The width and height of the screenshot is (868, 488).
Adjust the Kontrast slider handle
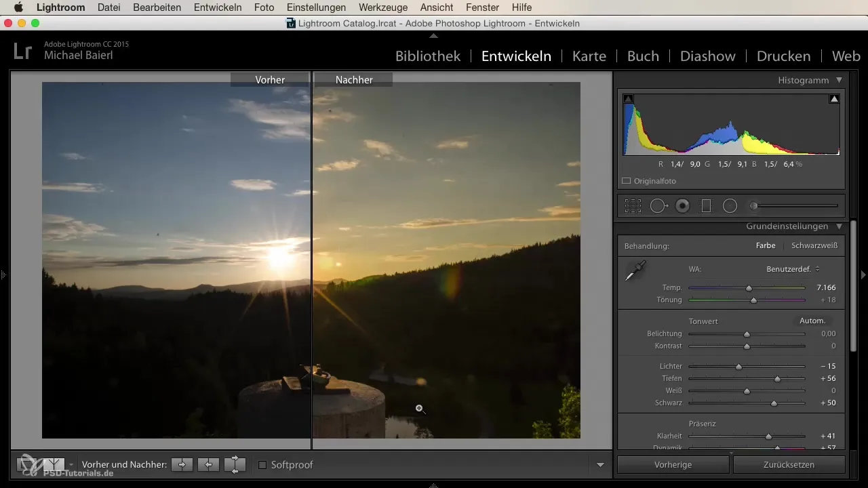pyautogui.click(x=747, y=346)
